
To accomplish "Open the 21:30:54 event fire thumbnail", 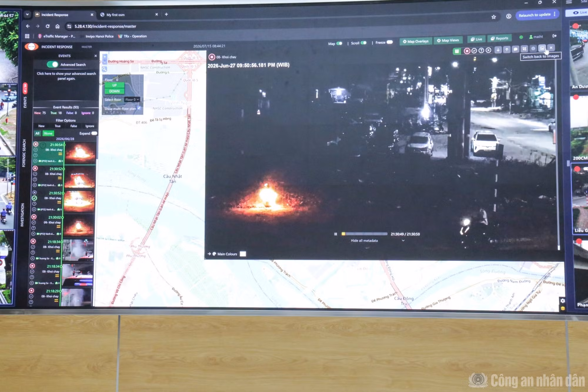I will (x=80, y=153).
